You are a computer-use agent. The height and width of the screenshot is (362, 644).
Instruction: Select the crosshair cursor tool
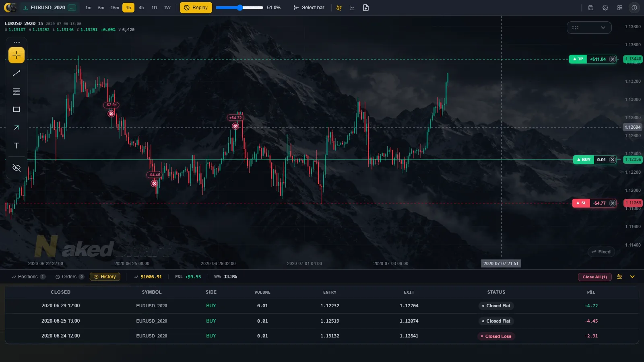(17, 55)
